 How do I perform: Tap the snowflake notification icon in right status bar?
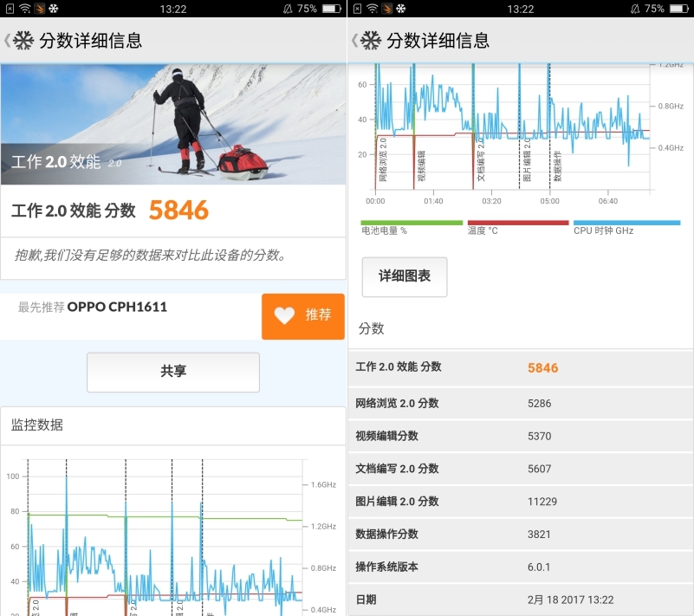click(x=401, y=9)
